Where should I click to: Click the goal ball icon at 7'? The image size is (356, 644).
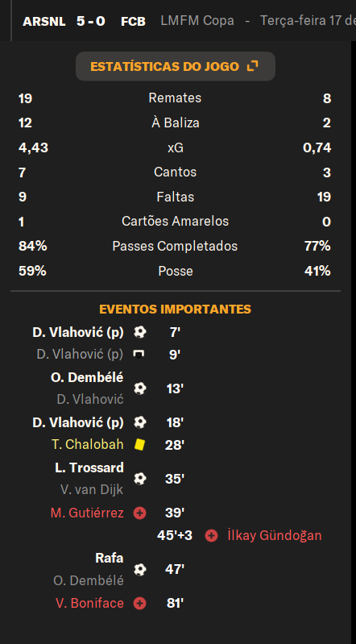(139, 332)
